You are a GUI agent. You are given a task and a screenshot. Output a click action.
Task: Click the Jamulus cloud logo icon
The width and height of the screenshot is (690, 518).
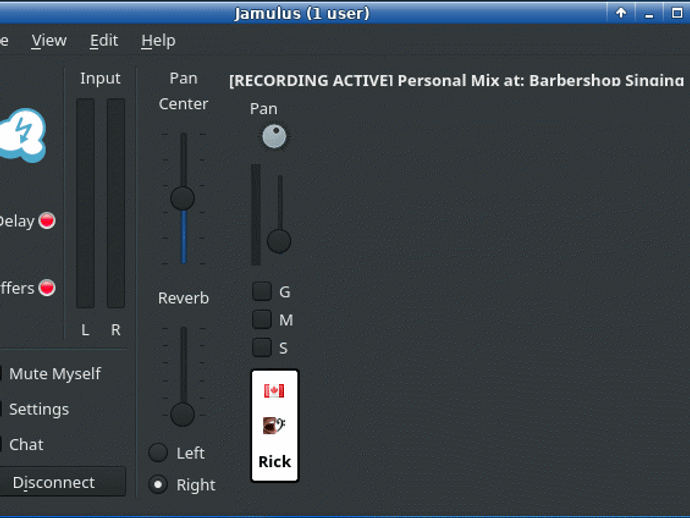22,135
